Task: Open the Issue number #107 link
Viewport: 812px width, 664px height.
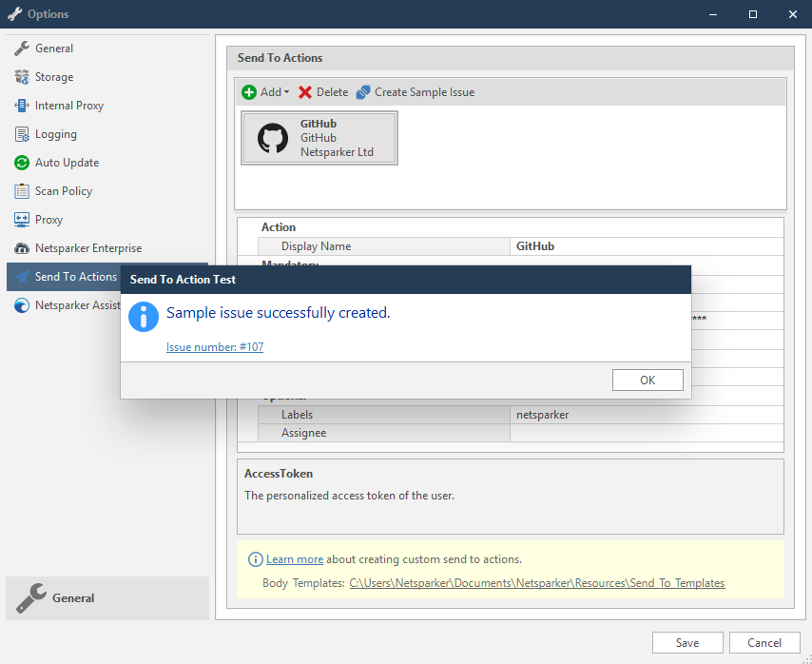Action: 214,346
